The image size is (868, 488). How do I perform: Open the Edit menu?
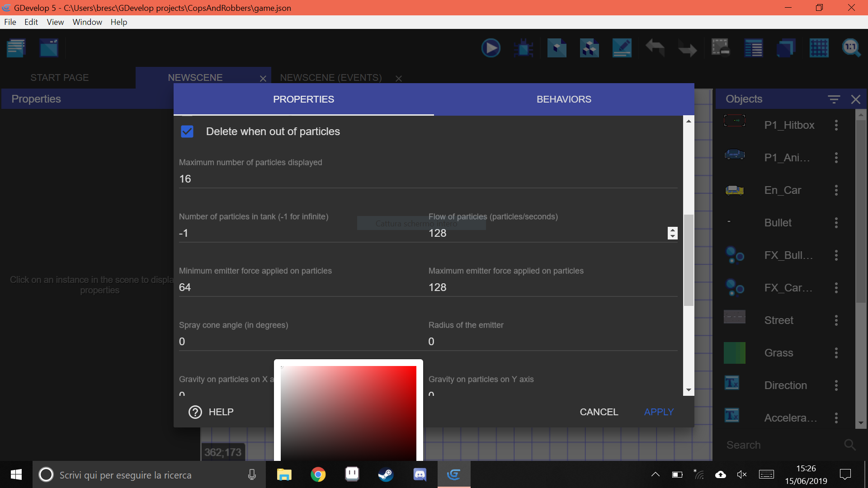pyautogui.click(x=31, y=22)
